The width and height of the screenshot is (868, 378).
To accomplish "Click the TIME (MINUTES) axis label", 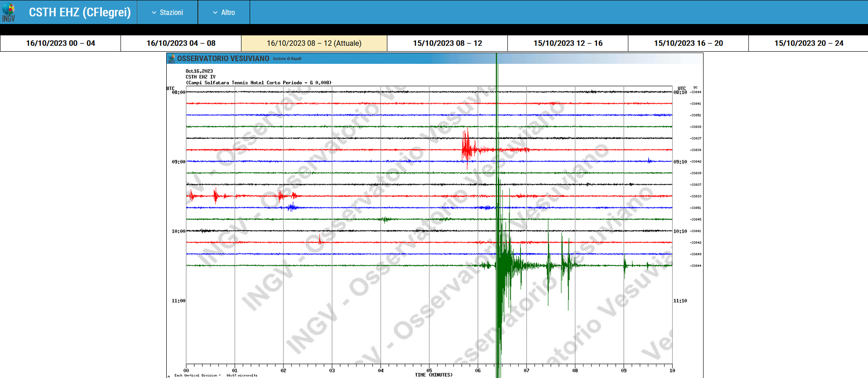I will pyautogui.click(x=434, y=375).
